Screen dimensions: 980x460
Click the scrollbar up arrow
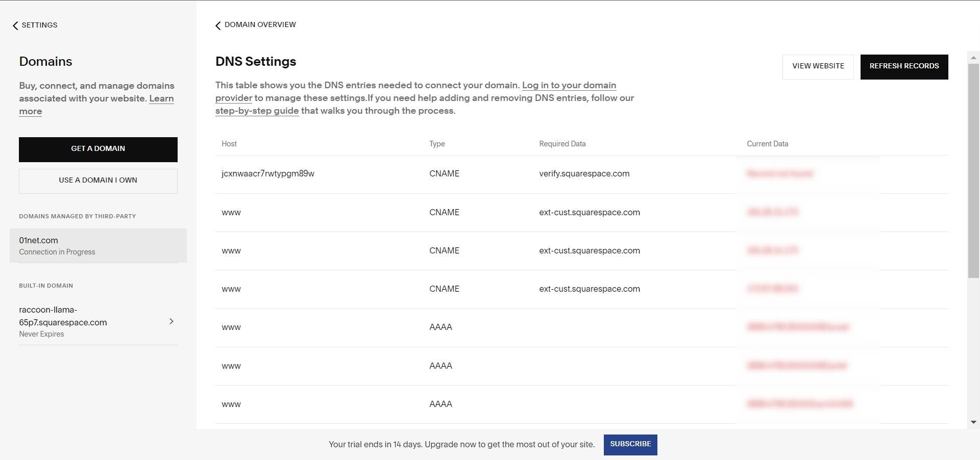point(973,58)
